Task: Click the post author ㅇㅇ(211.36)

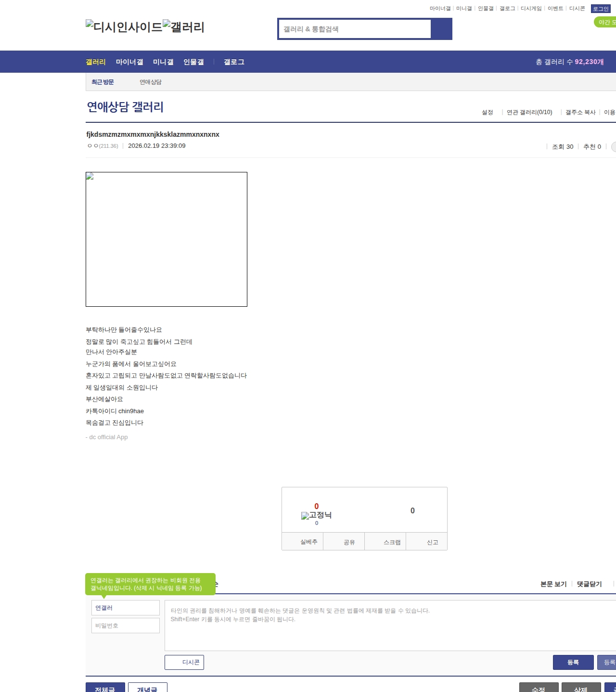Action: (x=103, y=146)
